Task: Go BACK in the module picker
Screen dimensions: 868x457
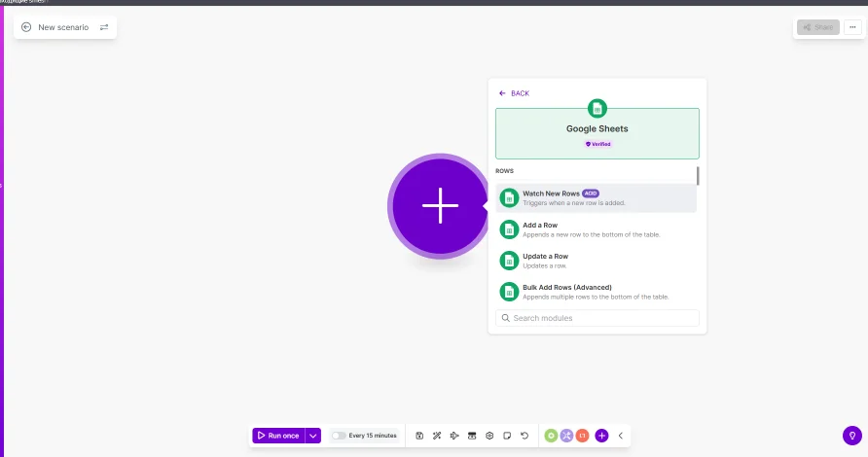Action: tap(514, 93)
